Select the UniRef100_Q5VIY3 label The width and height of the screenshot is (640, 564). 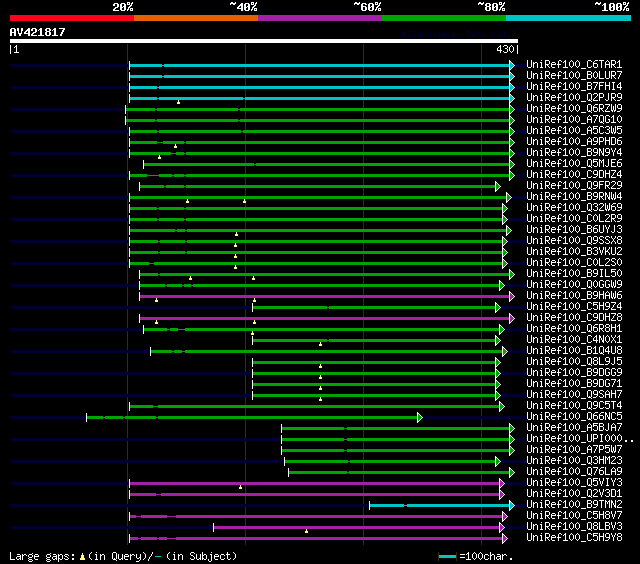pyautogui.click(x=574, y=483)
